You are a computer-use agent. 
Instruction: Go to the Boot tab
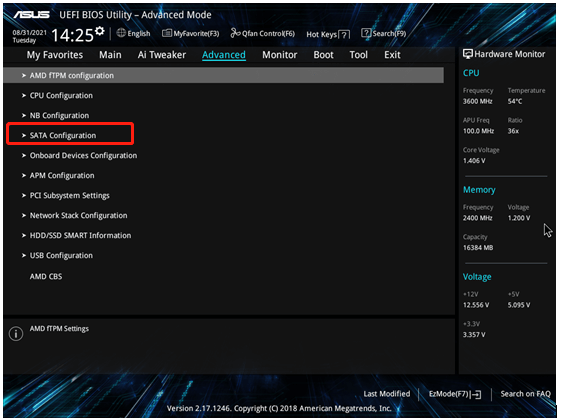point(323,55)
